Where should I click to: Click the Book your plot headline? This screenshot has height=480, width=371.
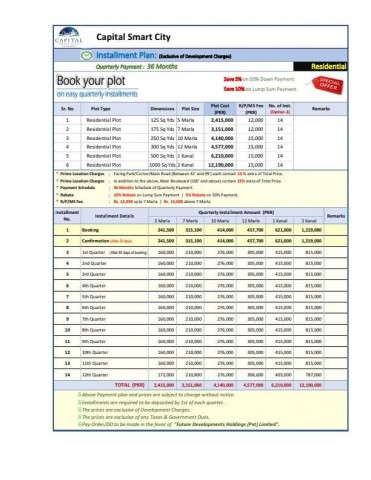coord(91,81)
